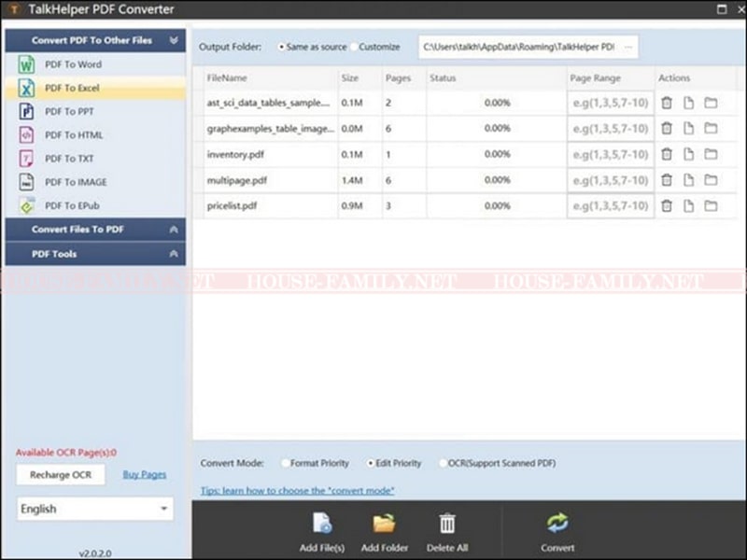This screenshot has height=560, width=747.
Task: Open inventory.pdf file via page icon
Action: tap(688, 154)
